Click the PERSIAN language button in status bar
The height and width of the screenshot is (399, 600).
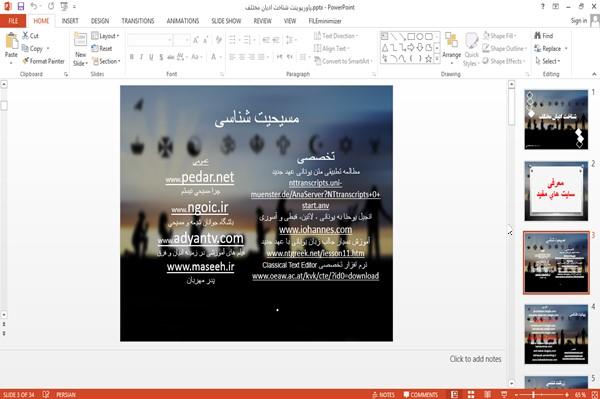(66, 394)
